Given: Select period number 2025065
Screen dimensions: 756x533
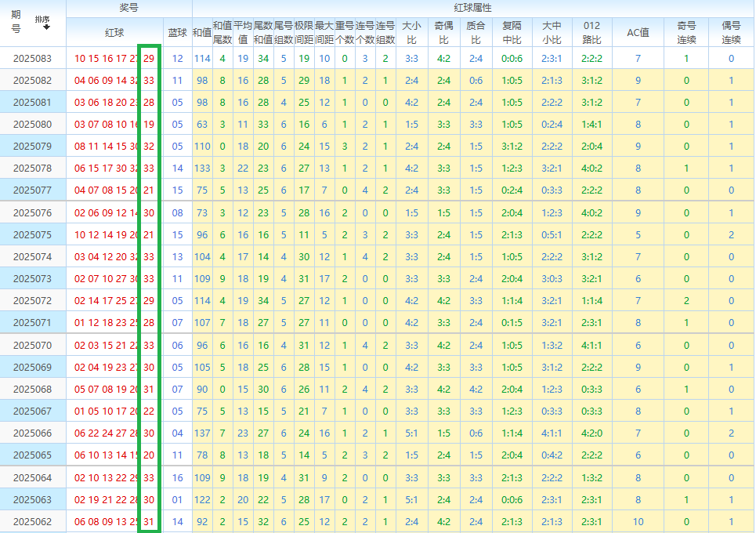Looking at the screenshot, I should 32,455.
